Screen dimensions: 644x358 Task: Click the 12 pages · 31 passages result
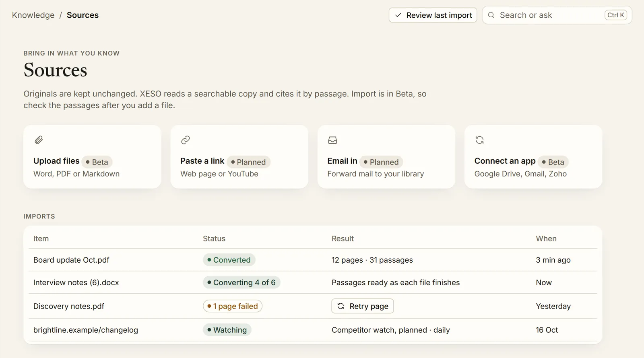372,260
